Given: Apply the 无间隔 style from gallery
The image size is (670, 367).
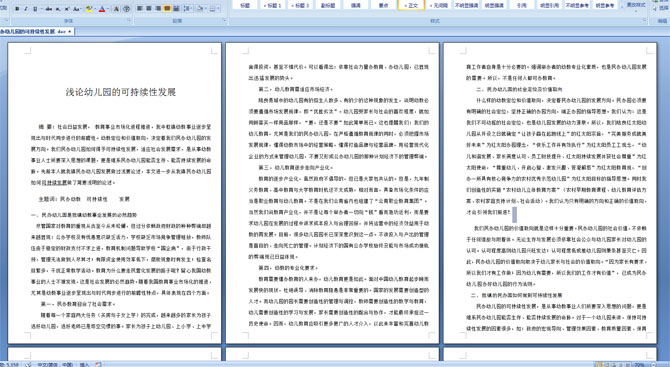Looking at the screenshot, I should click(x=438, y=5).
